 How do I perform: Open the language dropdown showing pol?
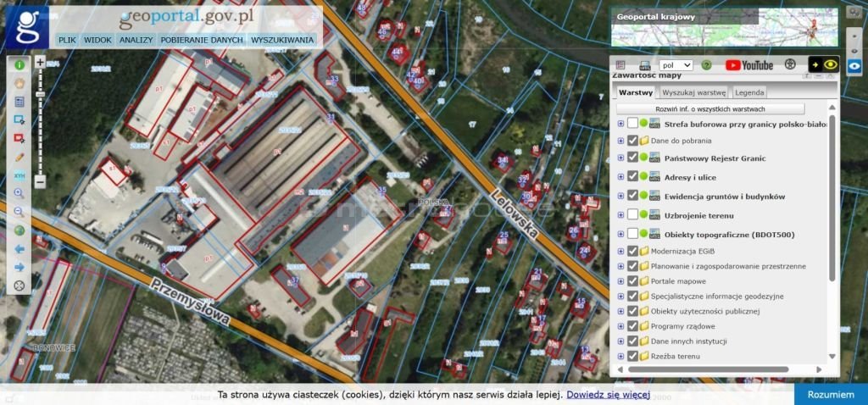[676, 65]
